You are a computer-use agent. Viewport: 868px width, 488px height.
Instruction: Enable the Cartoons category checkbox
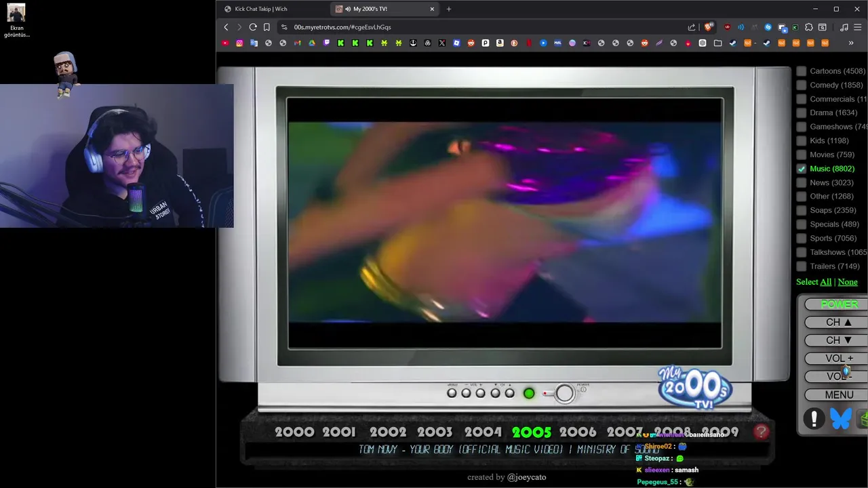coord(802,70)
